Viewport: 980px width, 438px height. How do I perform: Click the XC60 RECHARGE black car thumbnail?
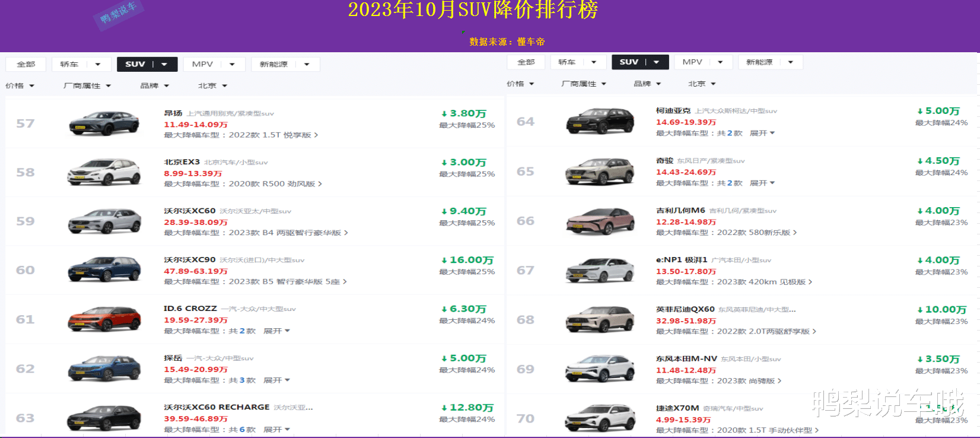[104, 418]
